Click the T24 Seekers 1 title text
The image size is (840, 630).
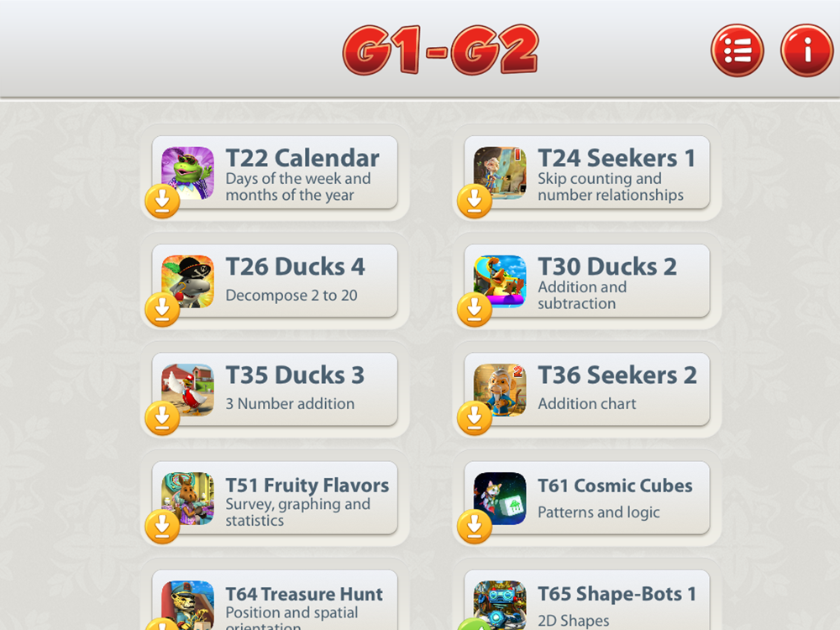(616, 158)
